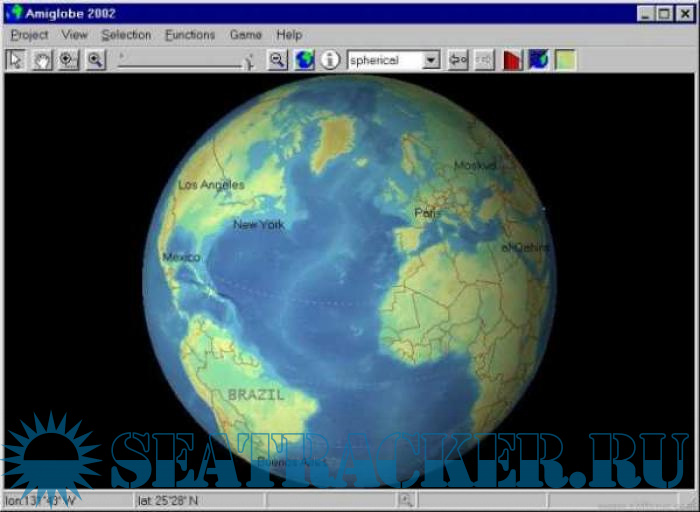The height and width of the screenshot is (512, 700).
Task: Open the Functions menu
Action: click(190, 35)
